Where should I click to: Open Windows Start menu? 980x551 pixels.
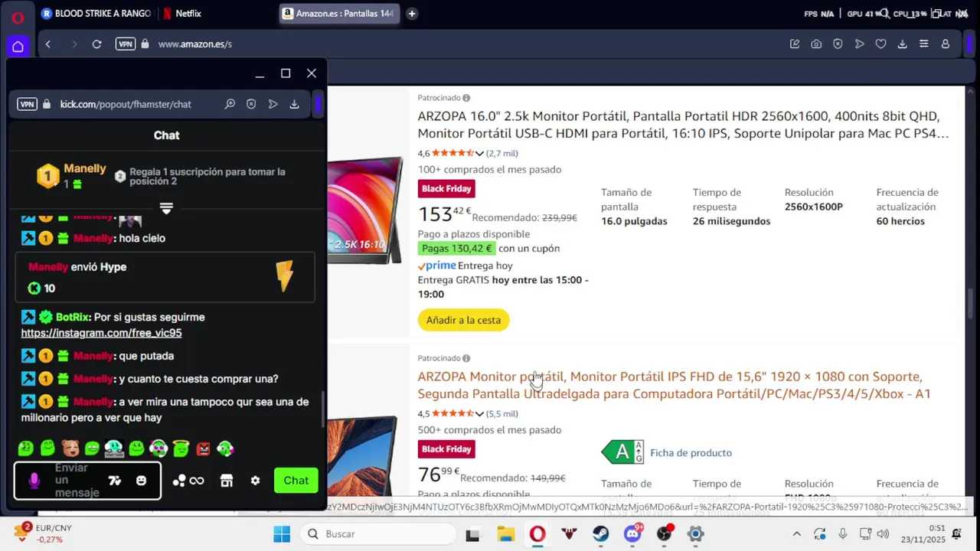coord(282,533)
